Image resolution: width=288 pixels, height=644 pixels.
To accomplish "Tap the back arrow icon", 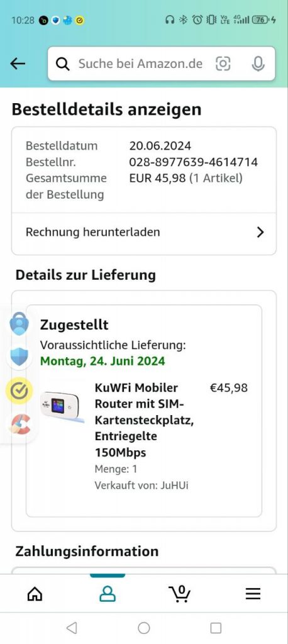I will pyautogui.click(x=18, y=64).
